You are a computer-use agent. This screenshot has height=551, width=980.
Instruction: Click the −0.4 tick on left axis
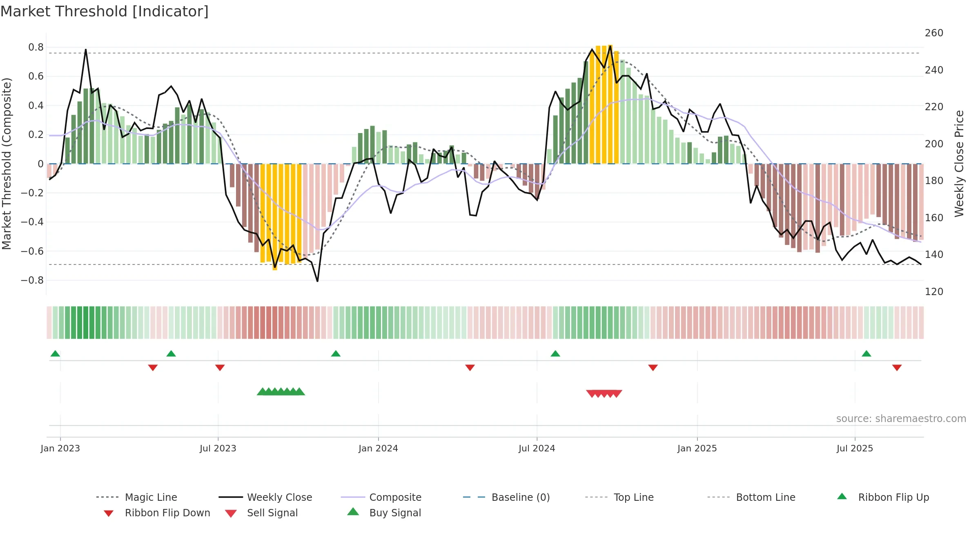pyautogui.click(x=32, y=222)
